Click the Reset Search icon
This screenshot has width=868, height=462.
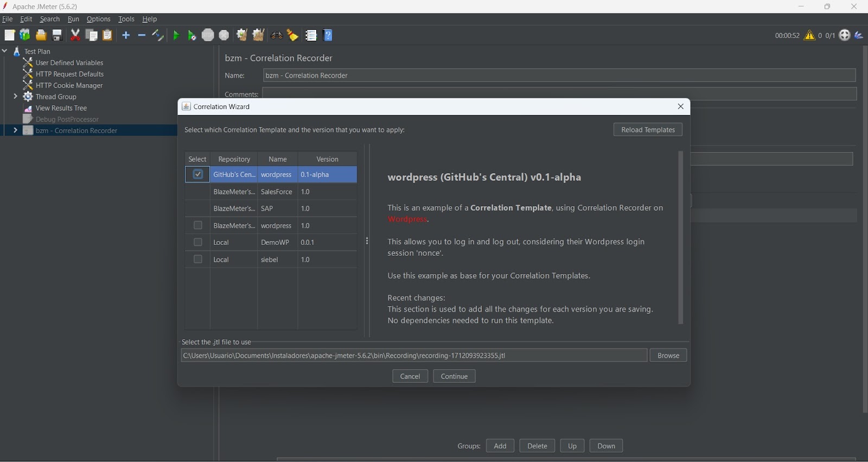click(293, 35)
